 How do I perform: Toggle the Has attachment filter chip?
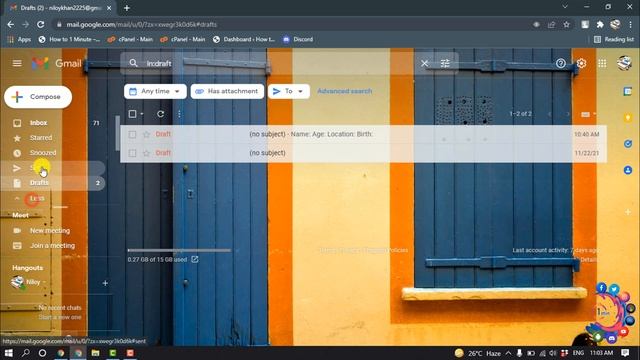click(x=227, y=91)
